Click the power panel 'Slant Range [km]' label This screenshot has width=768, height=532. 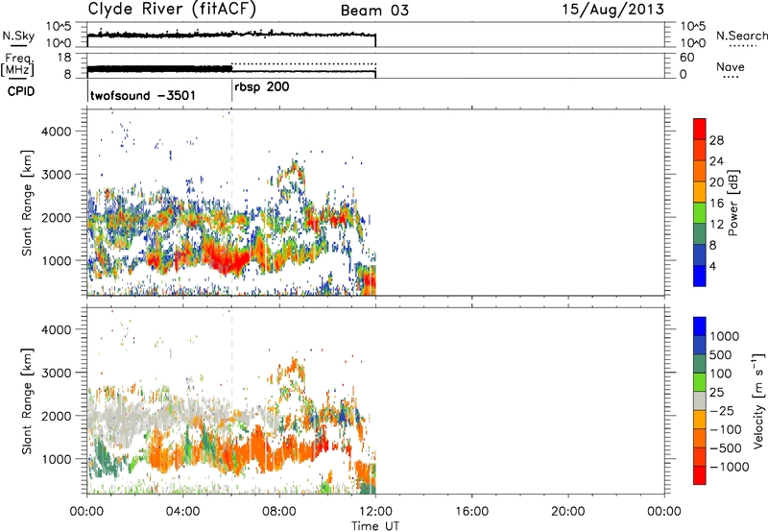tap(27, 203)
